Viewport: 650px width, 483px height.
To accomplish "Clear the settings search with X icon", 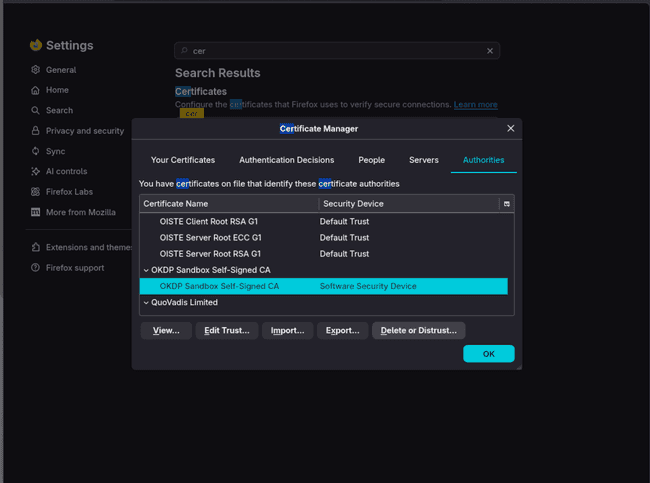I will [x=490, y=51].
